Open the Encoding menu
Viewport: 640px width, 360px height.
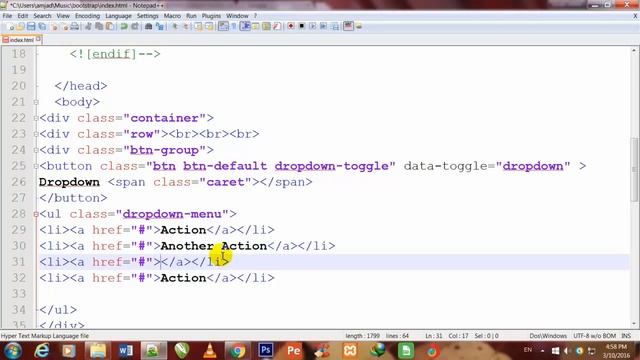pyautogui.click(x=87, y=16)
